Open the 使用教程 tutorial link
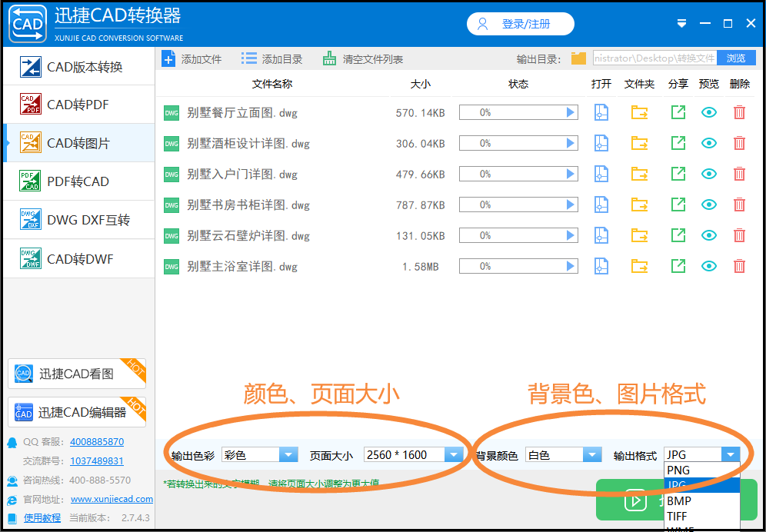Screen dimensions: 766x532 [42, 518]
